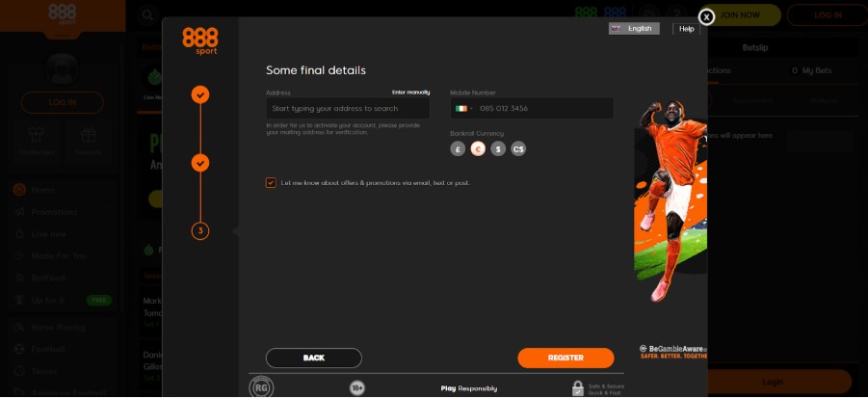Uncheck offers and promotions checkbox
Screen dimensions: 868x399
point(271,183)
